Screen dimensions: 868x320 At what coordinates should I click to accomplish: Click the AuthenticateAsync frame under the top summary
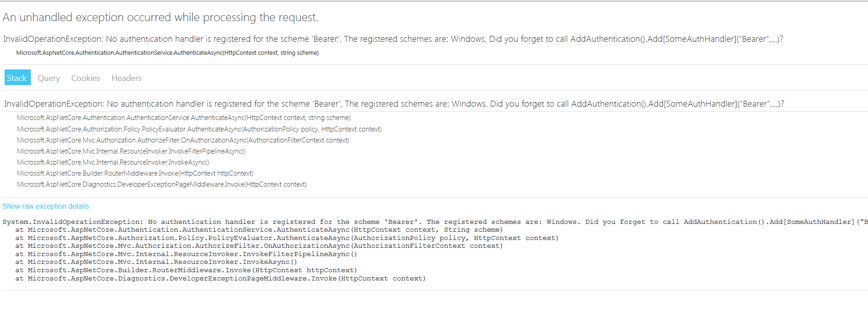click(x=167, y=53)
